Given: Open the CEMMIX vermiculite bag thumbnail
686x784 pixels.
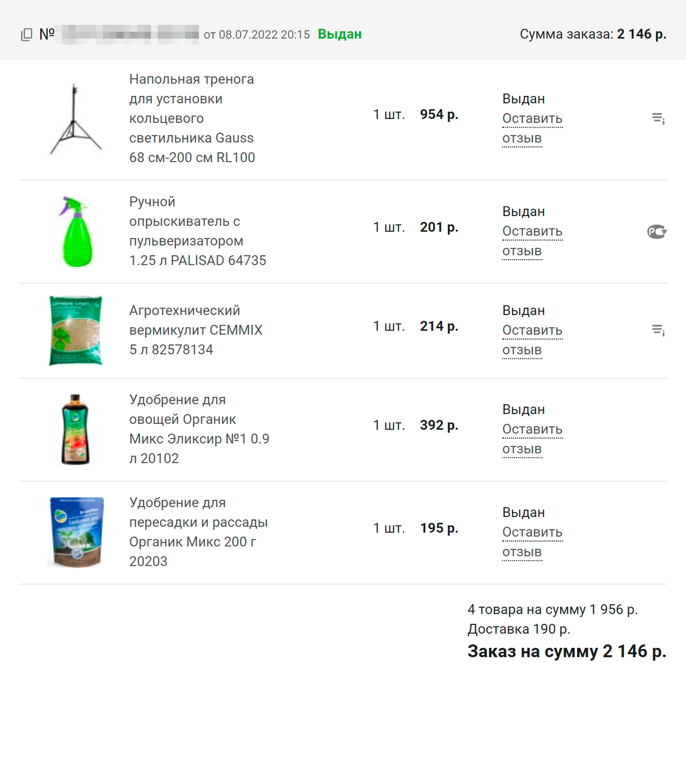Looking at the screenshot, I should [x=76, y=331].
